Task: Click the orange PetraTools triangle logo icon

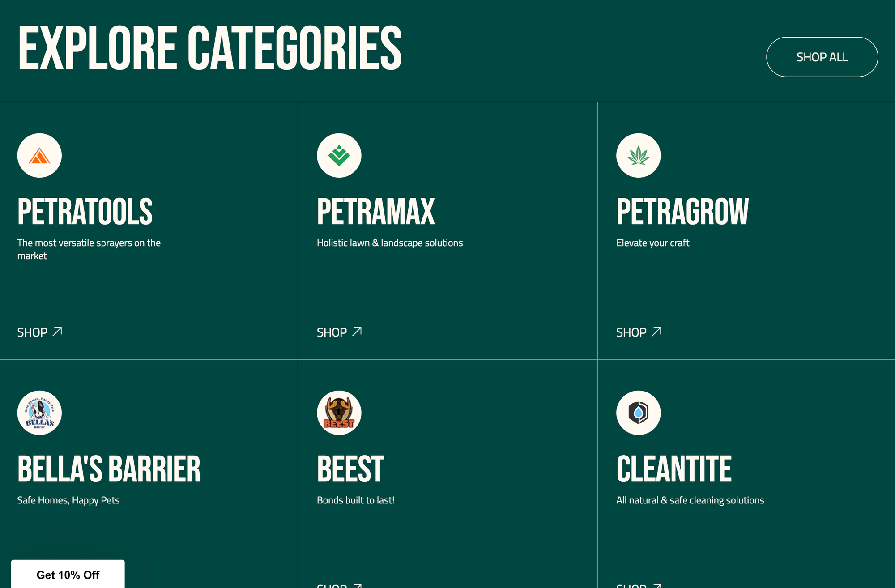Action: 39,155
